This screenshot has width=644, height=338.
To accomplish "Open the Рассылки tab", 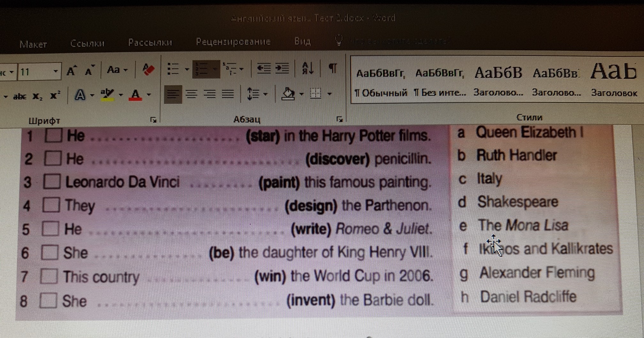I will coord(150,42).
